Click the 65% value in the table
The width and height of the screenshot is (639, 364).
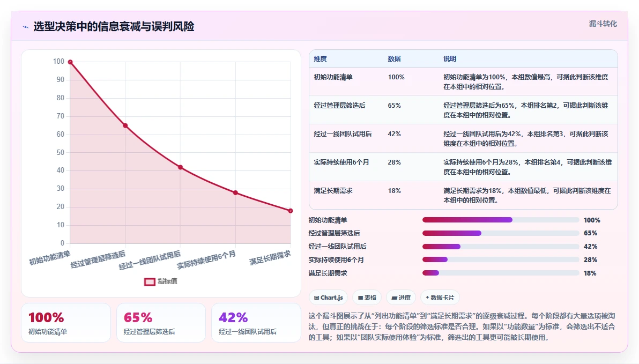click(395, 106)
